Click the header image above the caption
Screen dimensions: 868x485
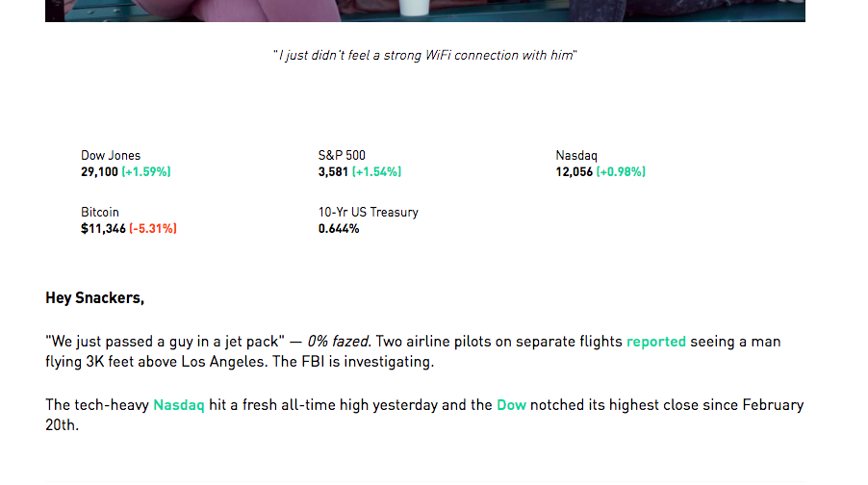[424, 10]
